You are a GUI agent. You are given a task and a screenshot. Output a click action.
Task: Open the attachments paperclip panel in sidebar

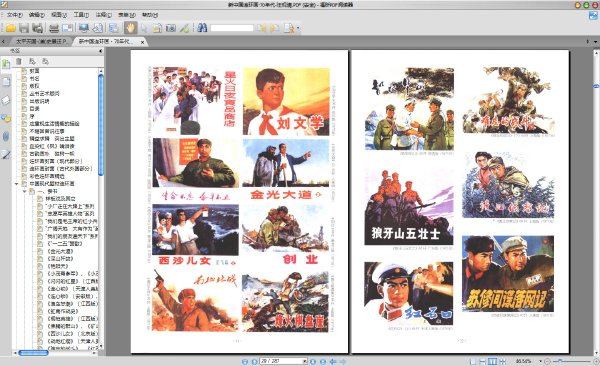pos(6,136)
